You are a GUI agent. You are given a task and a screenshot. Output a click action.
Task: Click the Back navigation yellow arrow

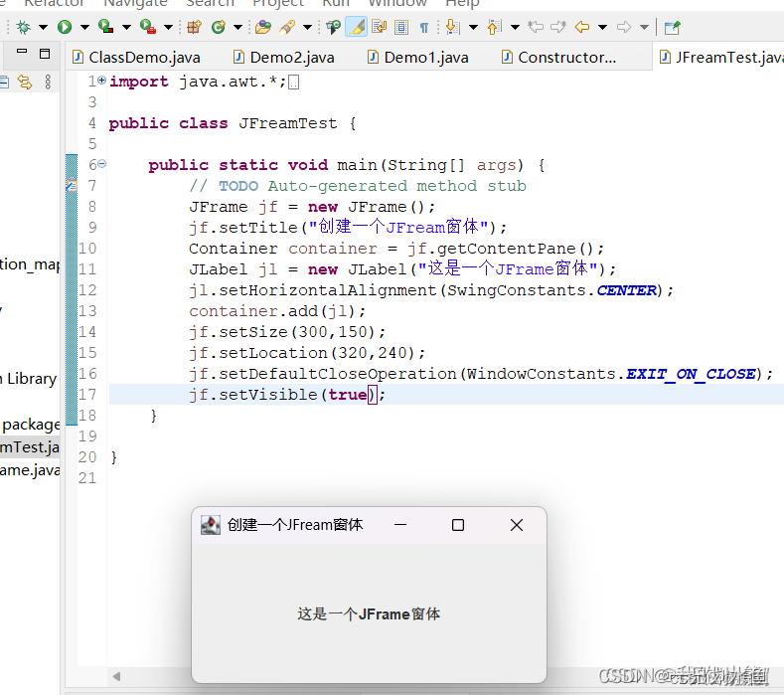point(582,27)
